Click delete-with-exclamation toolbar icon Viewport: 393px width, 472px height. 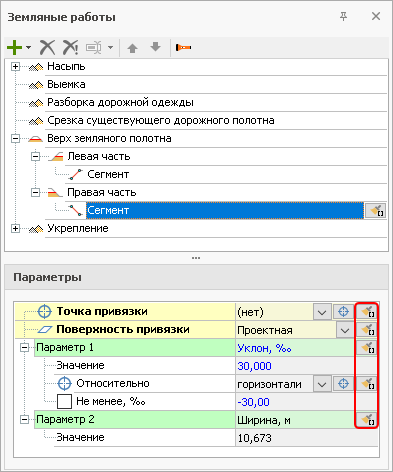(70, 47)
